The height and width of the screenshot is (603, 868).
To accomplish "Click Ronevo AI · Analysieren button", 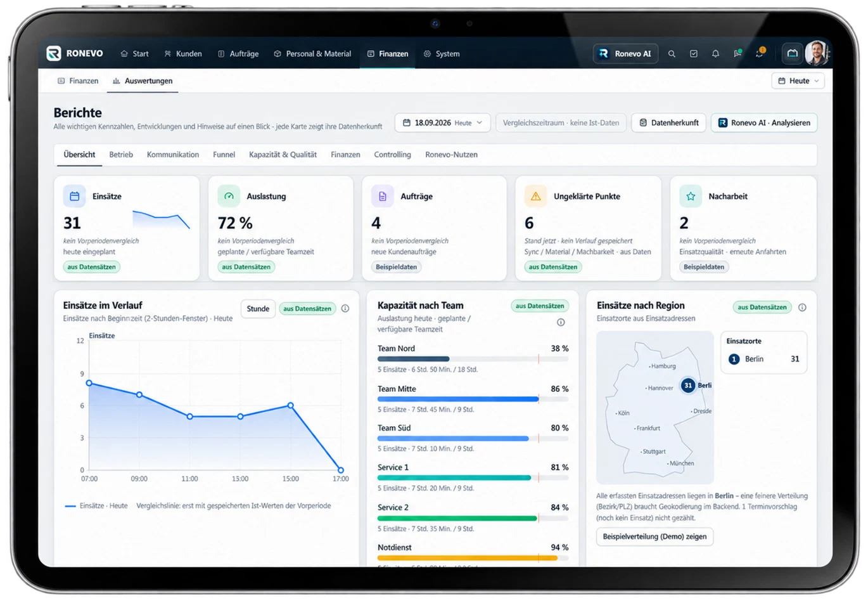I will point(764,123).
